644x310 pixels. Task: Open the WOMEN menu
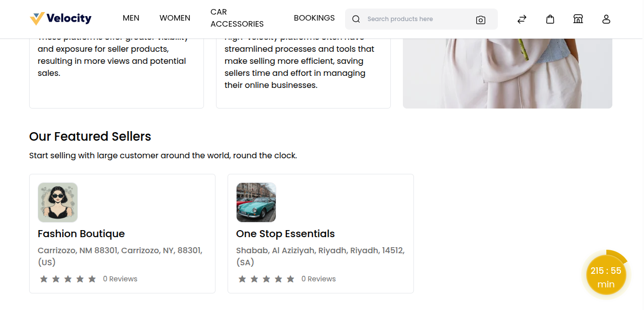175,18
